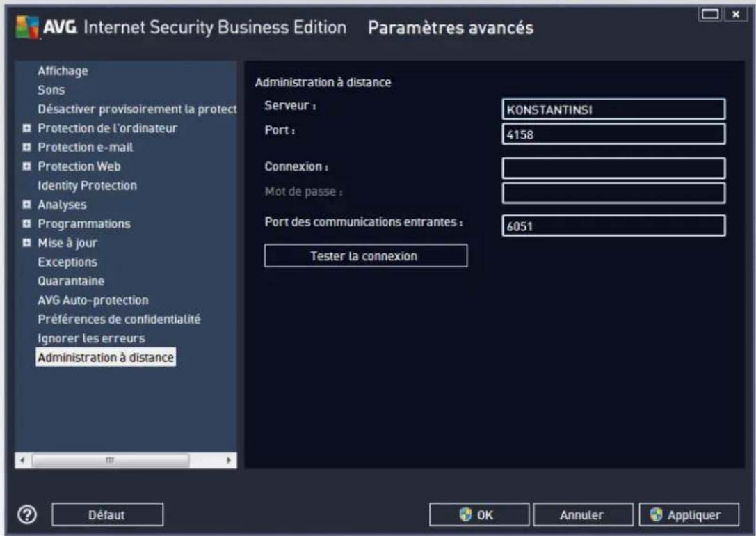Image resolution: width=756 pixels, height=536 pixels.
Task: Select Affichage in the settings tree
Action: pos(63,71)
